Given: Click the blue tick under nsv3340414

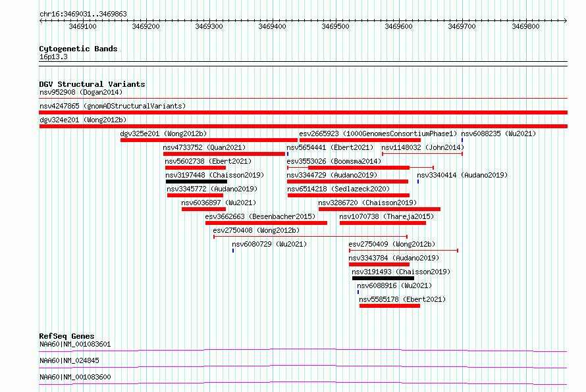Looking at the screenshot, I should click(418, 182).
